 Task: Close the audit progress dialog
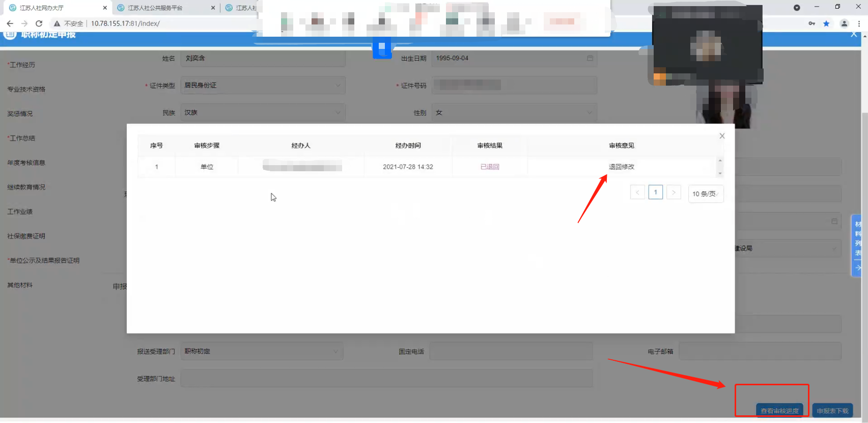point(722,136)
